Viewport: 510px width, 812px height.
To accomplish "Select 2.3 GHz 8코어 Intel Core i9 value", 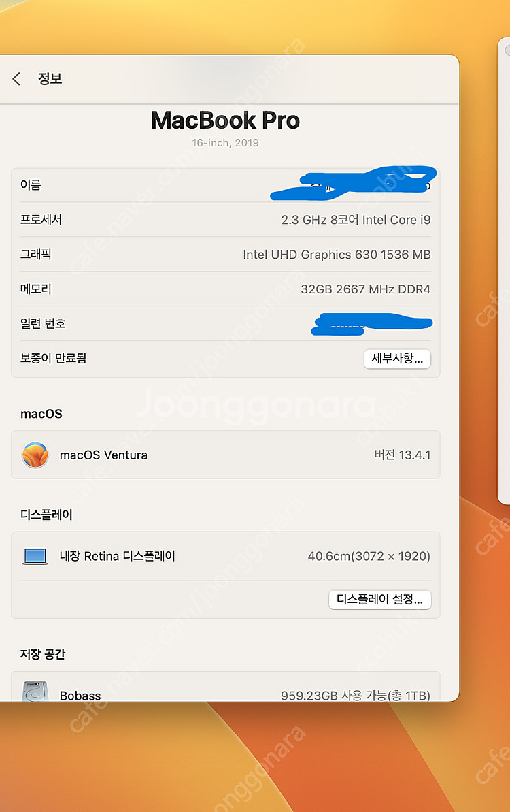I will pos(356,220).
